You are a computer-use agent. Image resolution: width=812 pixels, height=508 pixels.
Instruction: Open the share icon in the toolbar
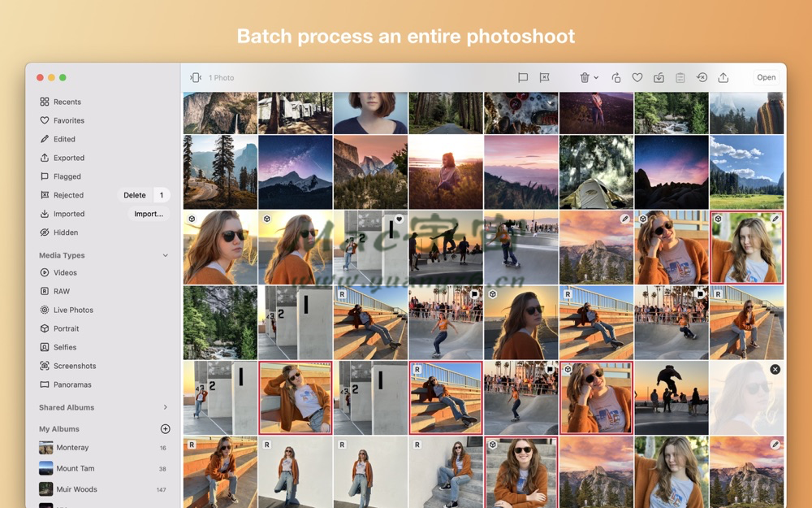tap(723, 78)
